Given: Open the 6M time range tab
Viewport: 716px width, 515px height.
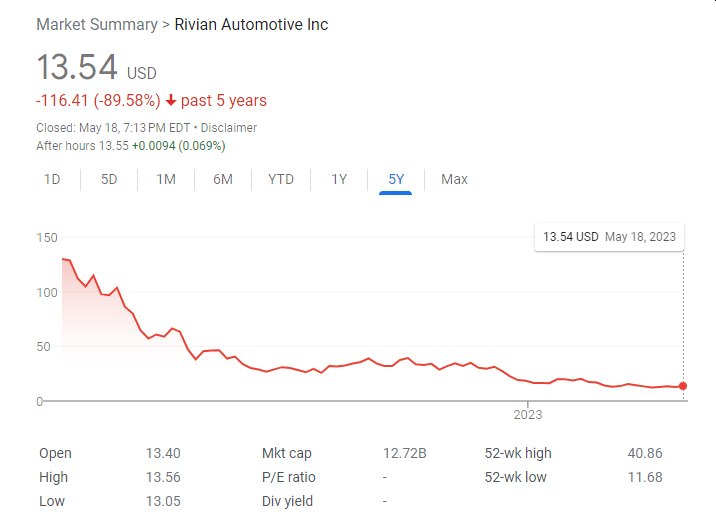Looking at the screenshot, I should [223, 179].
